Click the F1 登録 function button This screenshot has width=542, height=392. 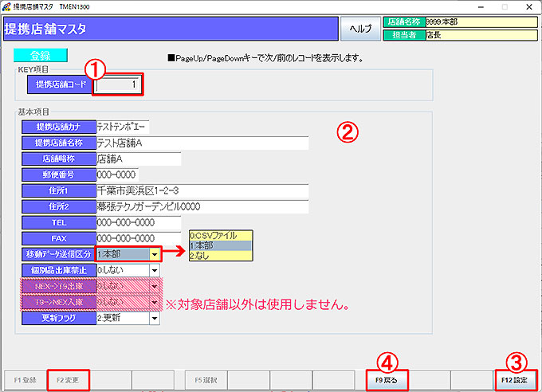pos(26,380)
